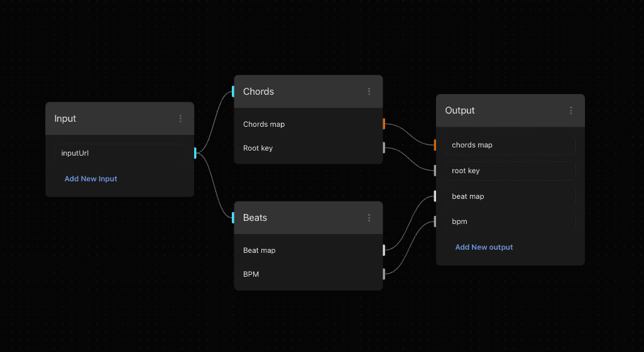Click the Root key output port
644x352 pixels.
tap(383, 148)
